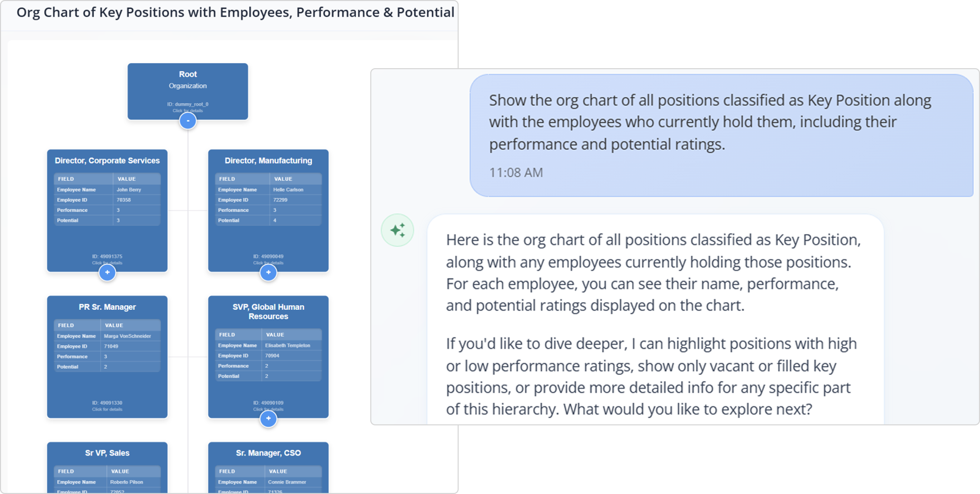Expand Director, Manufacturing subordinates
Screen dimensions: 980x494
coord(268,272)
